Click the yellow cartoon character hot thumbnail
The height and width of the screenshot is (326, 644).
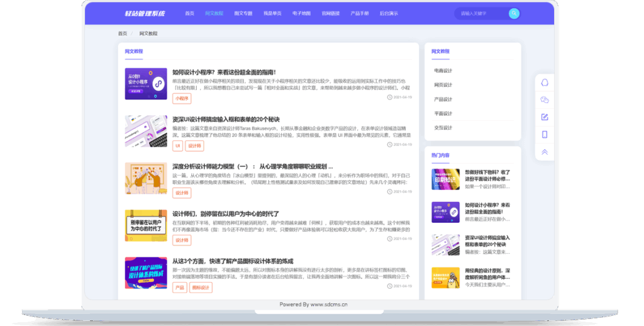tap(446, 278)
